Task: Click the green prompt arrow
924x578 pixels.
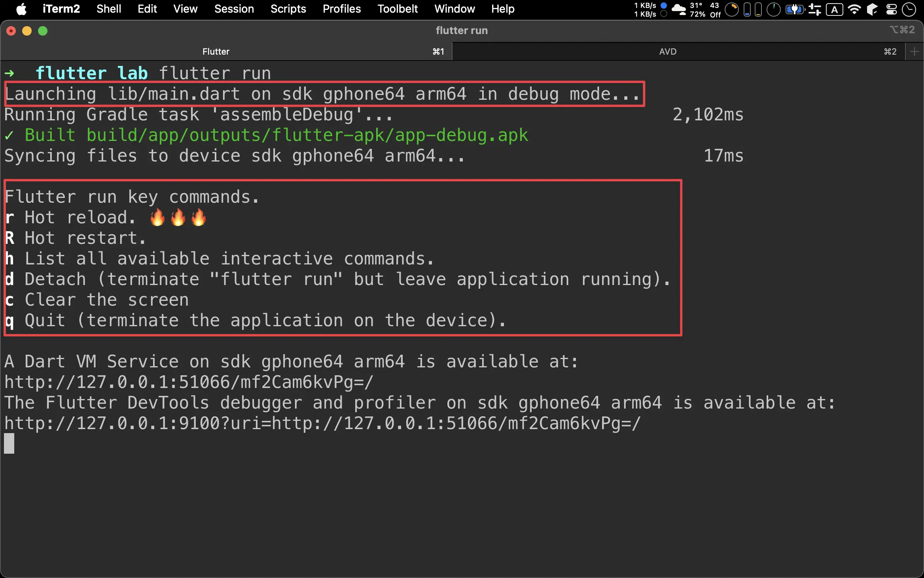Action: coord(9,74)
